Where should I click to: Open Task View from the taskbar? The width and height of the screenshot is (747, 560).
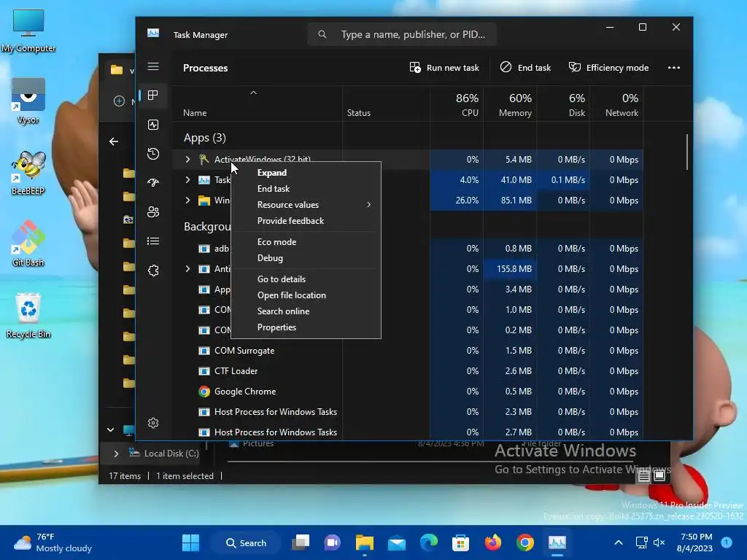tap(301, 542)
